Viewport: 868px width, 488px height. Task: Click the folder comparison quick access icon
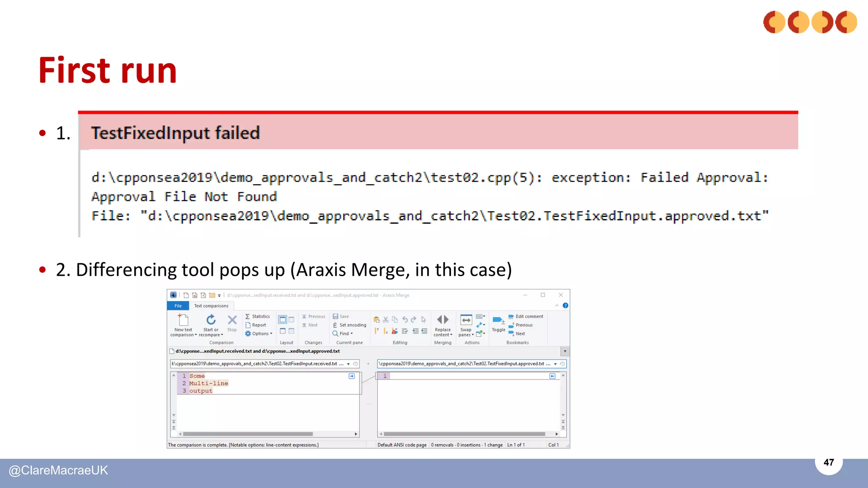212,295
